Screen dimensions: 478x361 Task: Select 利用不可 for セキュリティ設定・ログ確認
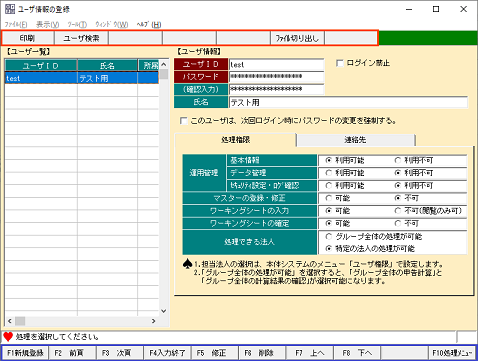pos(398,185)
